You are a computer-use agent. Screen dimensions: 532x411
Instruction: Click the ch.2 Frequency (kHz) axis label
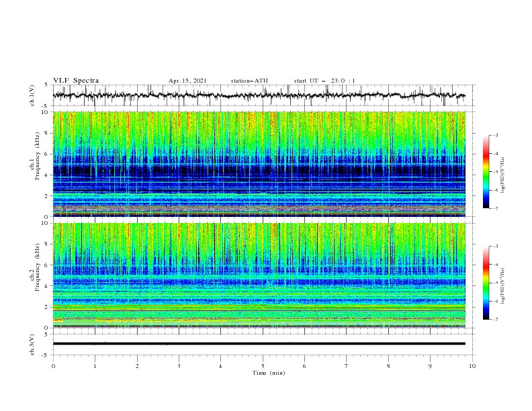point(35,267)
